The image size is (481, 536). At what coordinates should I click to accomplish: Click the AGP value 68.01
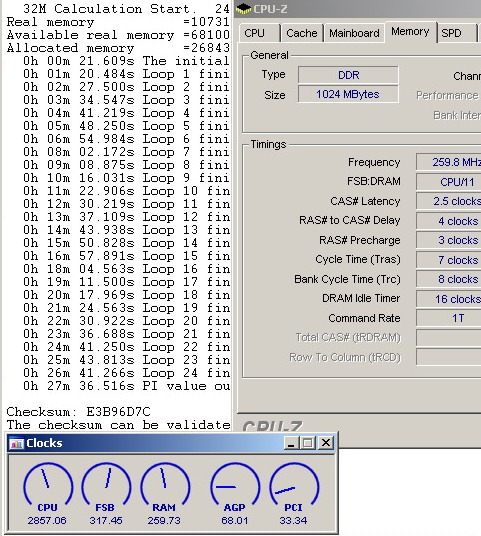coord(235,521)
